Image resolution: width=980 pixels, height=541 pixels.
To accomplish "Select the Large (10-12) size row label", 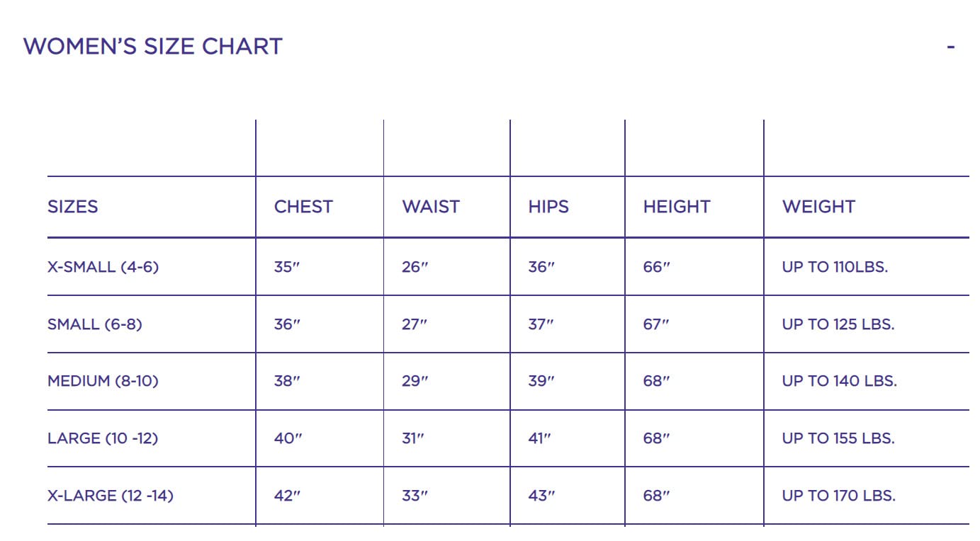I will point(103,438).
